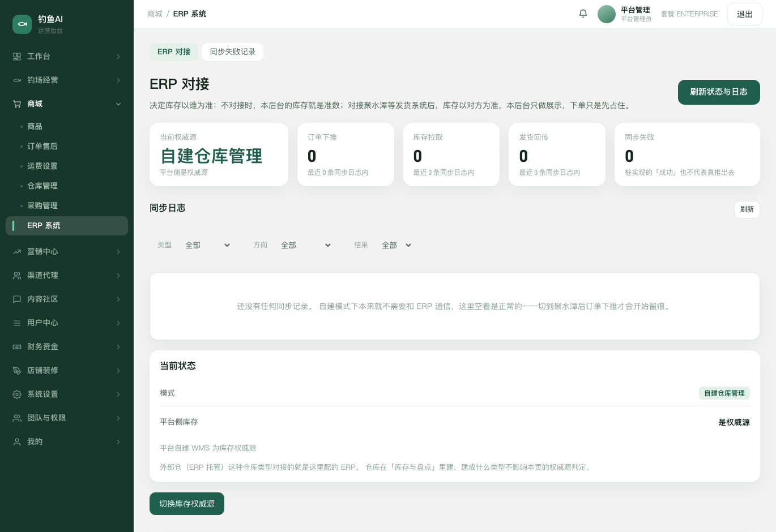
Task: Click the 自建仓库管理 mode badge
Action: point(724,393)
